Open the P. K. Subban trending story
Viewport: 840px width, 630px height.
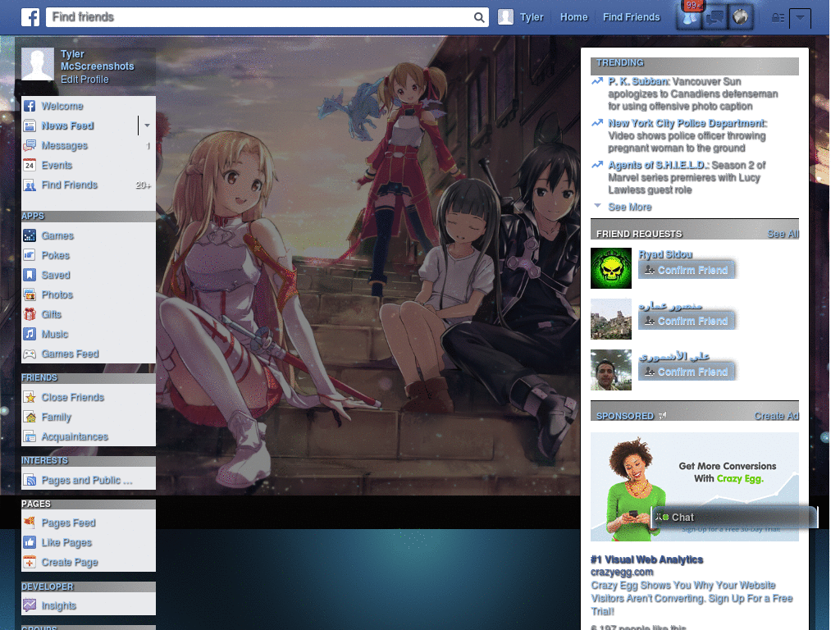point(638,81)
